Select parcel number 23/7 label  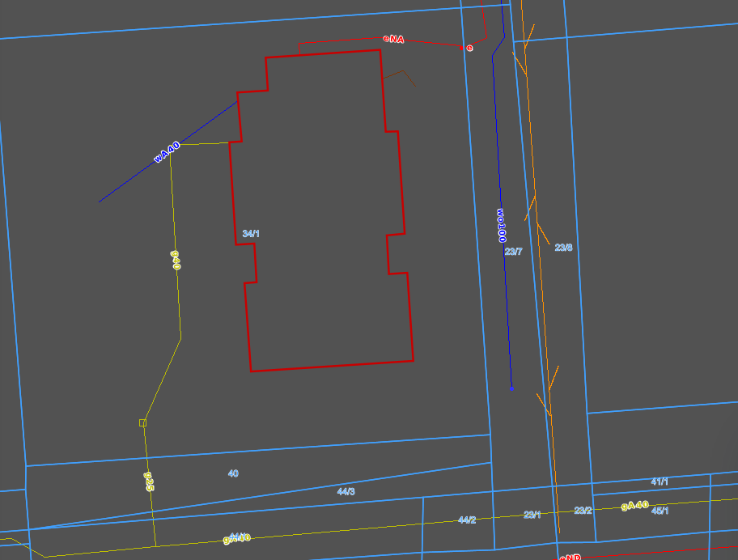click(x=514, y=252)
